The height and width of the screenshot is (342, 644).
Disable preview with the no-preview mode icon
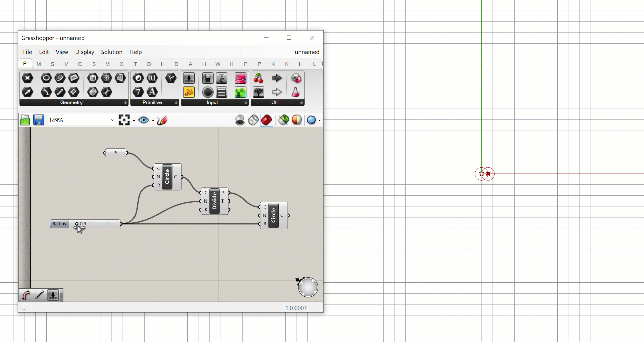pyautogui.click(x=240, y=120)
